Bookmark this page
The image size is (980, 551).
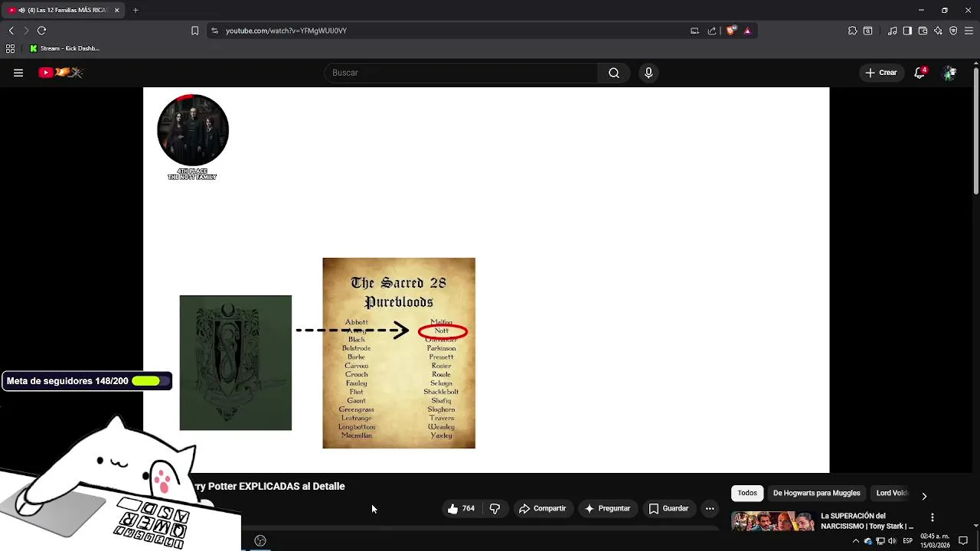194,31
